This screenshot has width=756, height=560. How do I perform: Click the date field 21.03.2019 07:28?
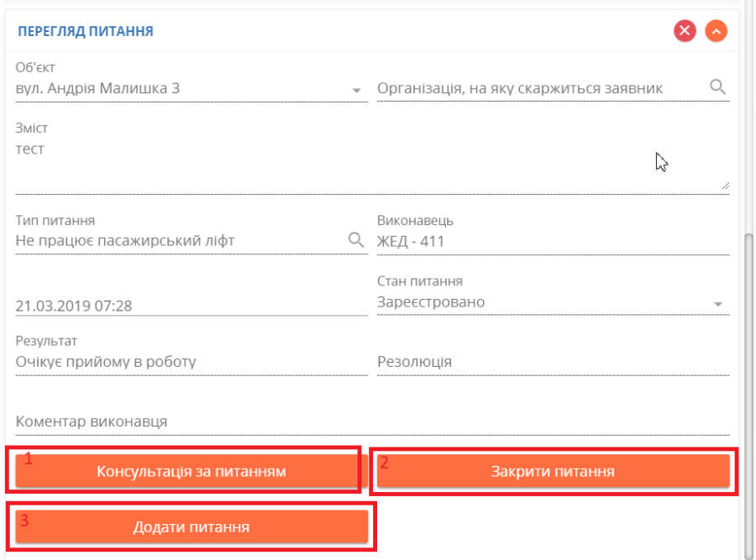tap(192, 306)
